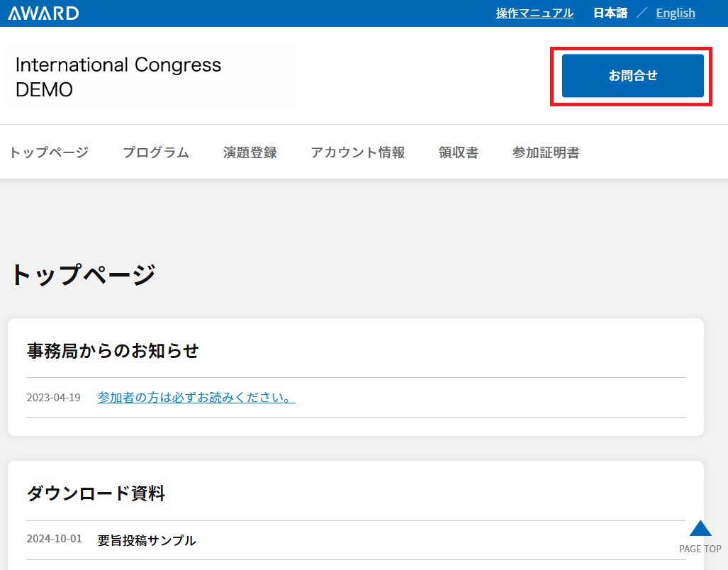Click the 2024-10-01 download date

coord(54,538)
